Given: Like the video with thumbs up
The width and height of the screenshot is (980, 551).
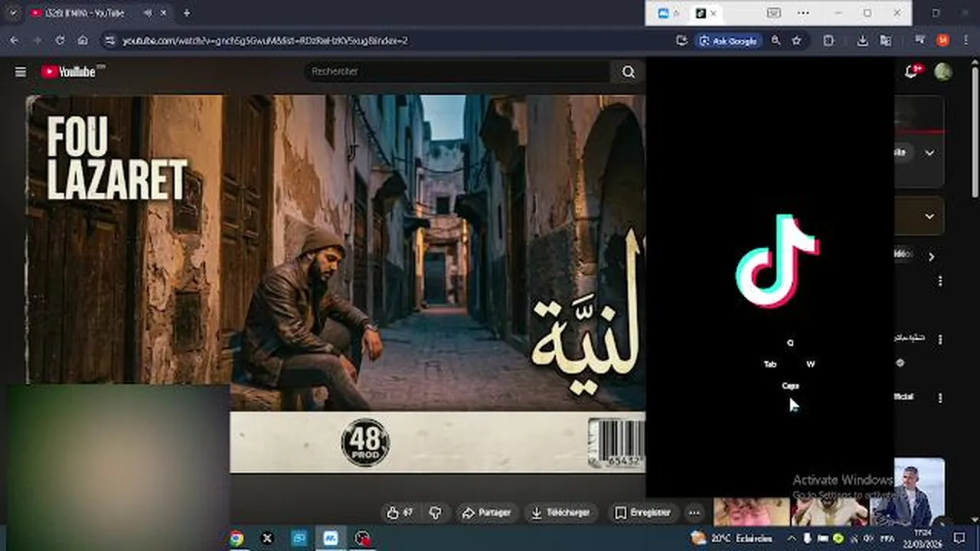Looking at the screenshot, I should (400, 513).
